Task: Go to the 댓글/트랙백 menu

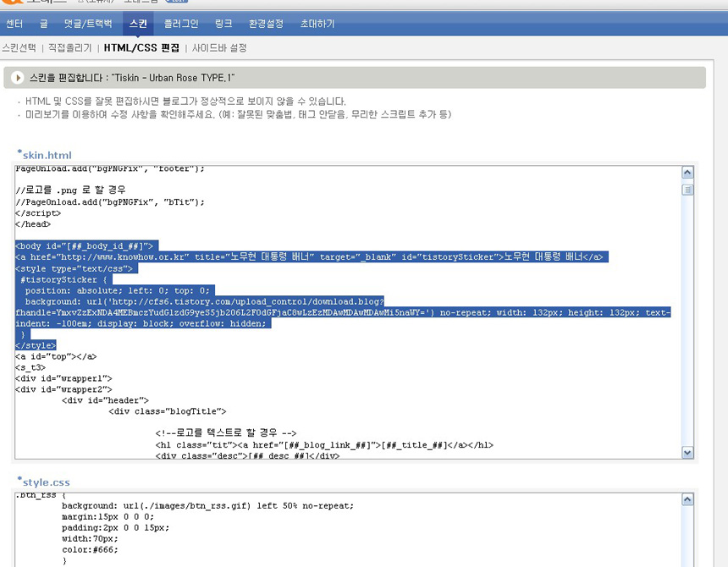Action: point(88,24)
